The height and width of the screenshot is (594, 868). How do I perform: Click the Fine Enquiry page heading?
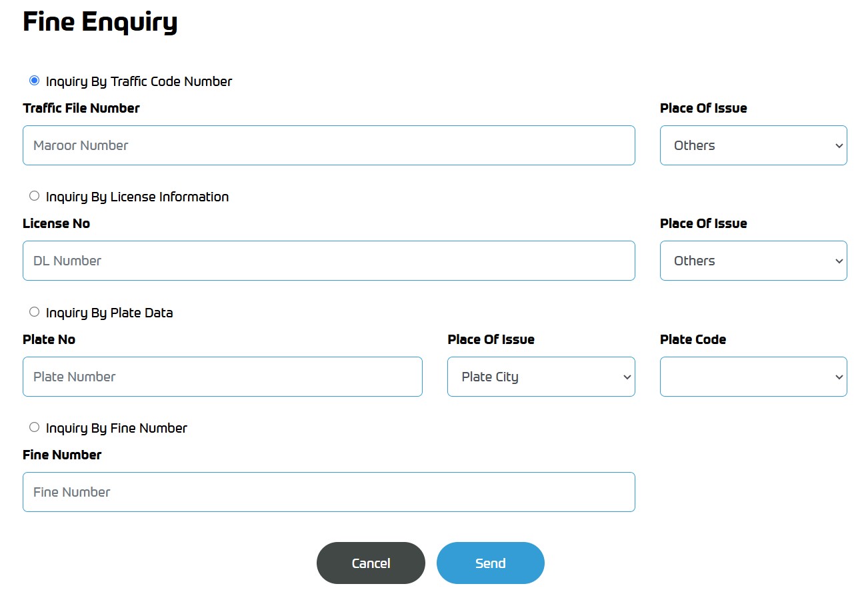[x=100, y=22]
